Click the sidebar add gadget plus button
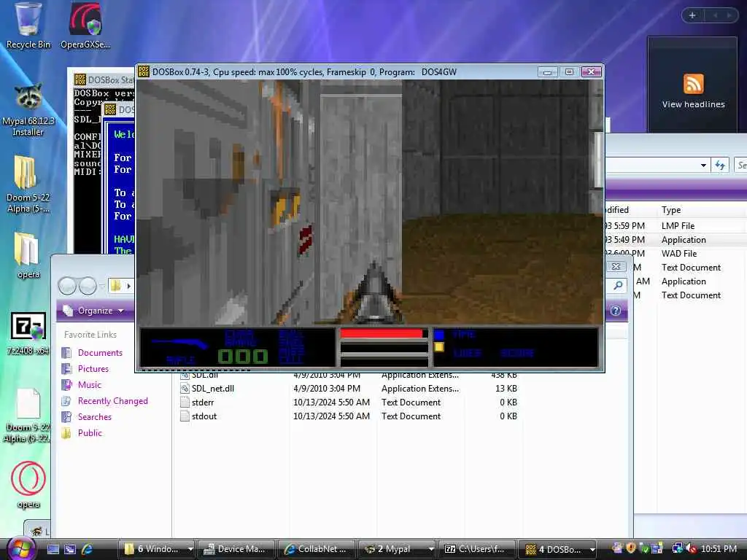The height and width of the screenshot is (560, 747). (x=692, y=15)
